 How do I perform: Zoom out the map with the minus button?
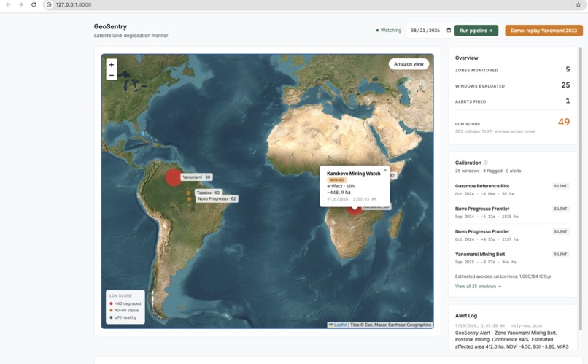click(112, 75)
